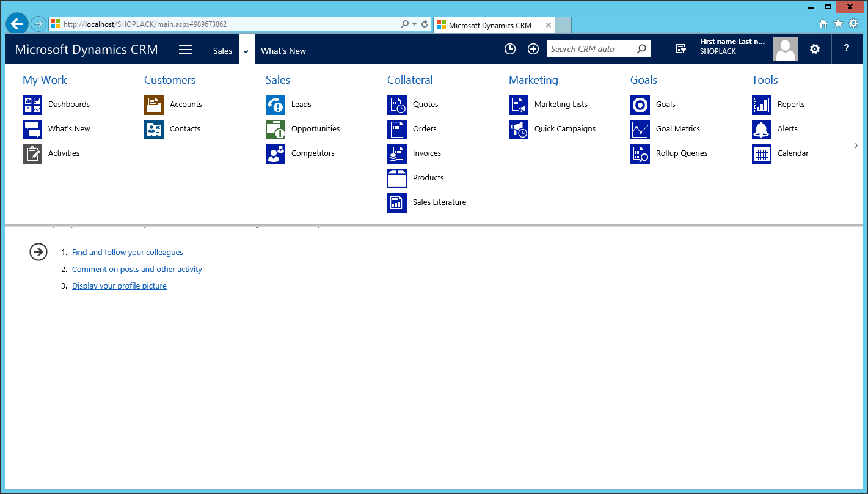868x494 pixels.
Task: Click the What's New speech bubble icon
Action: (x=32, y=130)
